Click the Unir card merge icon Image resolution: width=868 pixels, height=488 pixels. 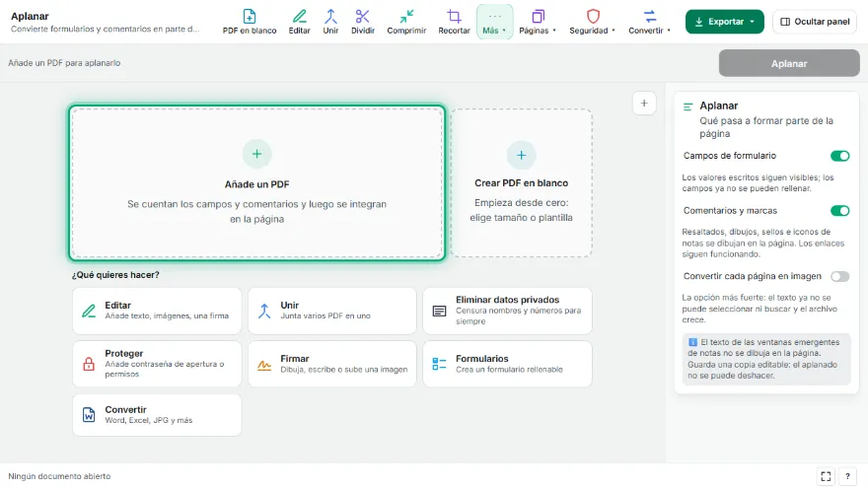264,311
